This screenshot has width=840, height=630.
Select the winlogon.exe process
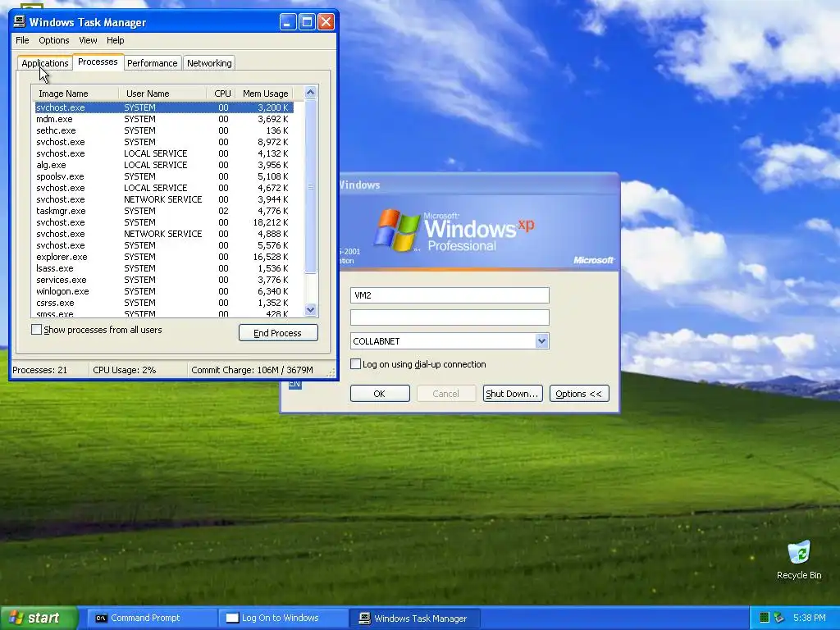pyautogui.click(x=163, y=291)
